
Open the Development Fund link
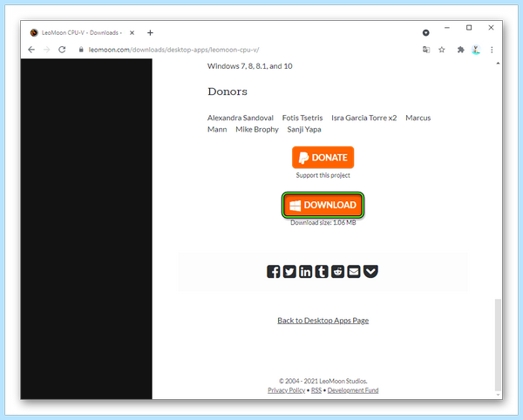coord(353,390)
